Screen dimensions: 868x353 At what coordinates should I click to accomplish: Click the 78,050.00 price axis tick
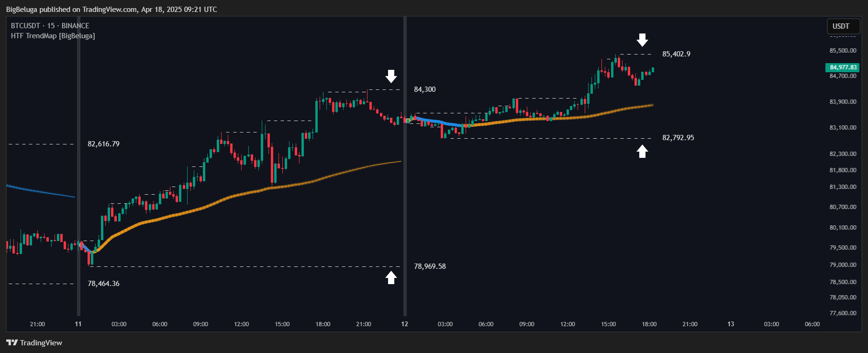843,298
